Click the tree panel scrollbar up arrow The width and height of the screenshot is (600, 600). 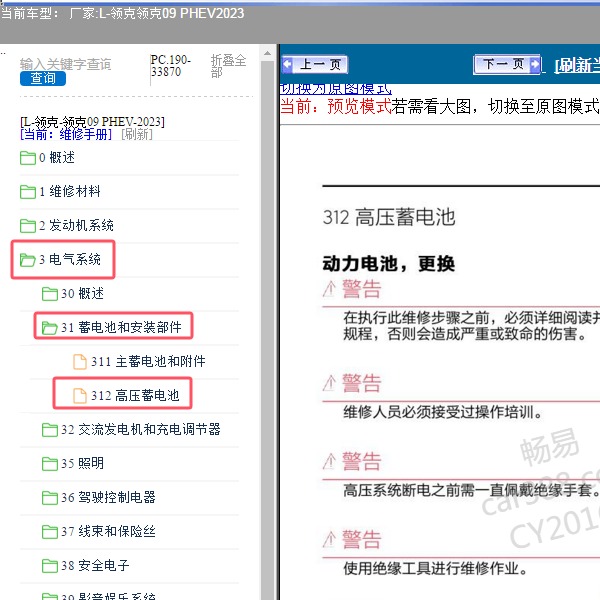pyautogui.click(x=267, y=54)
